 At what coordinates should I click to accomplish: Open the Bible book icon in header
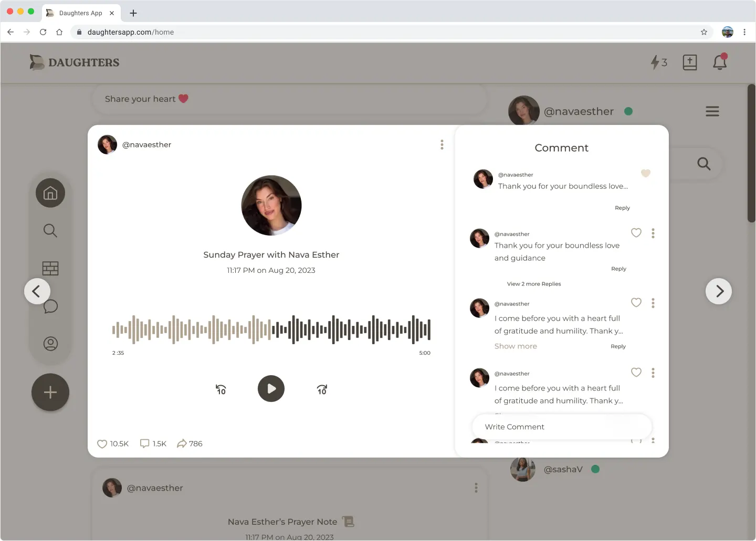689,62
